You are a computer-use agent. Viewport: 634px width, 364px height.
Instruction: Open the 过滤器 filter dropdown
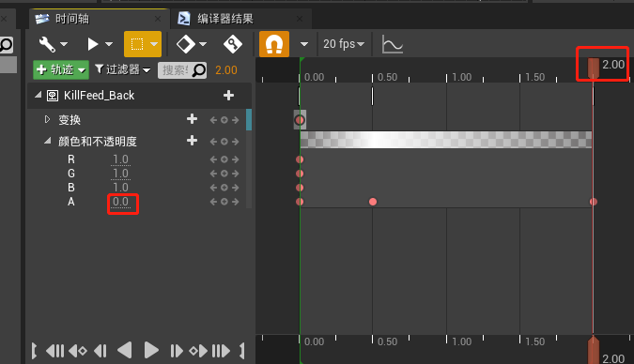(122, 69)
